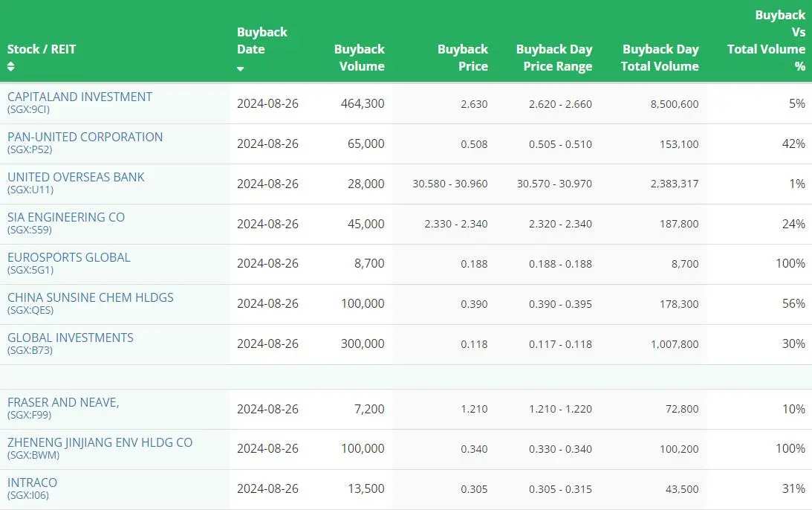The image size is (812, 510).
Task: Select price range 2.620 - 2.660 cell
Action: [x=560, y=103]
